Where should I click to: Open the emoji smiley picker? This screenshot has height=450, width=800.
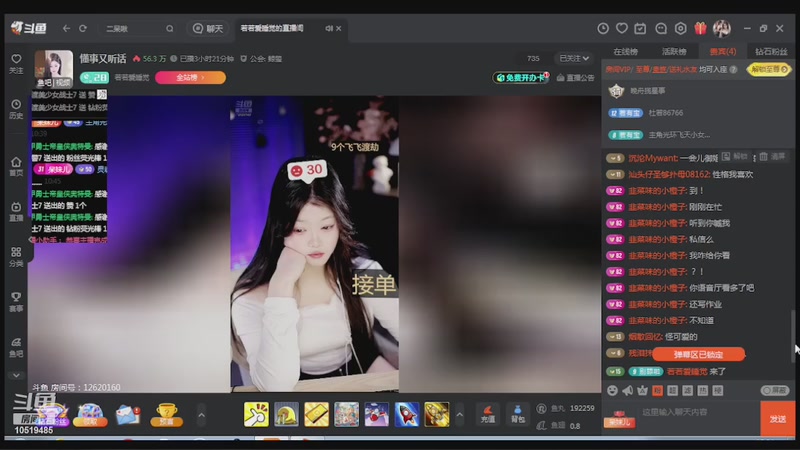click(612, 390)
